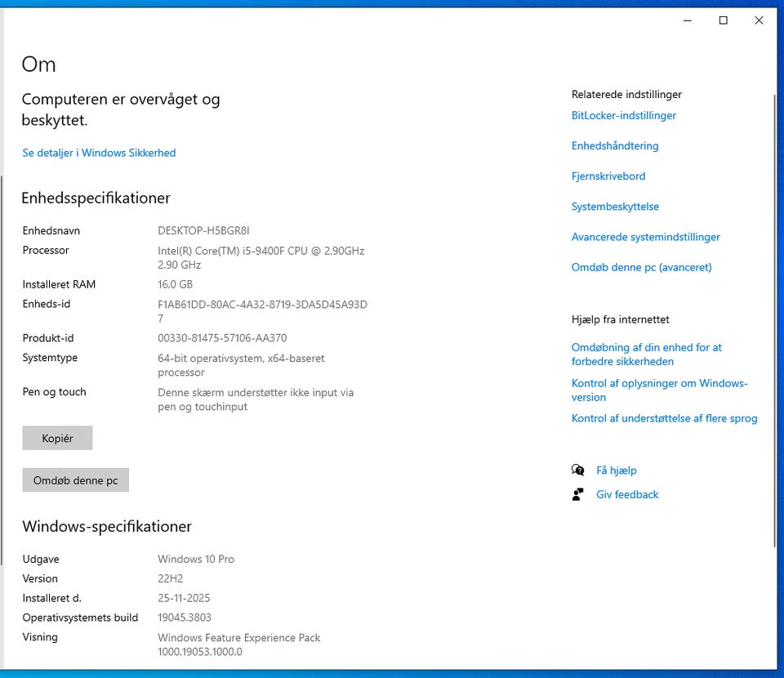Open Avancerede systemindstillinger
The height and width of the screenshot is (678, 784).
point(645,237)
